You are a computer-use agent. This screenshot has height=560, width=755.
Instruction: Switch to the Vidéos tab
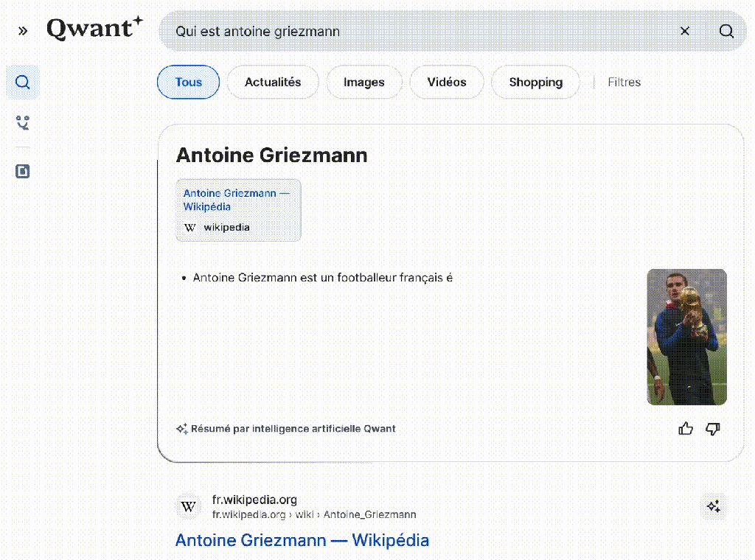coord(446,83)
